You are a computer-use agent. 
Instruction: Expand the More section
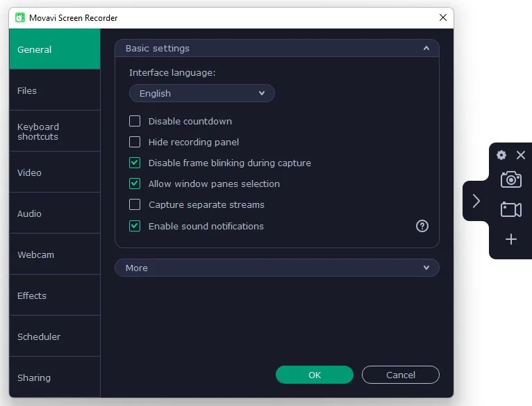point(277,268)
